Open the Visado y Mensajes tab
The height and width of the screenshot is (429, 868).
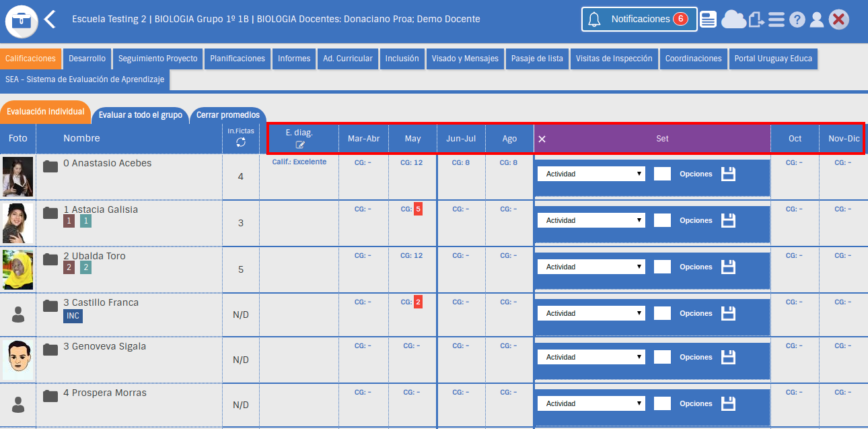(465, 59)
